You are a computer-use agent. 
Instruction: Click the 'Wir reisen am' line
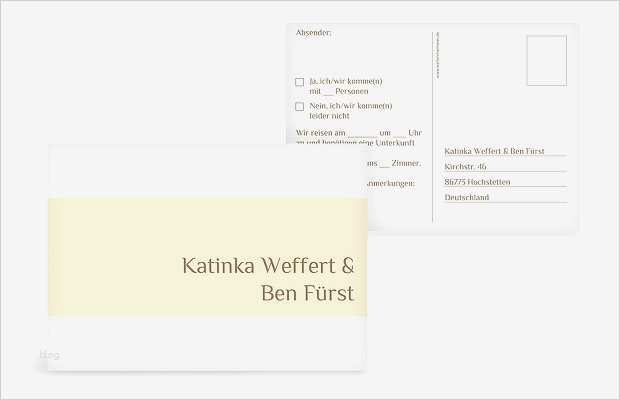pos(359,133)
